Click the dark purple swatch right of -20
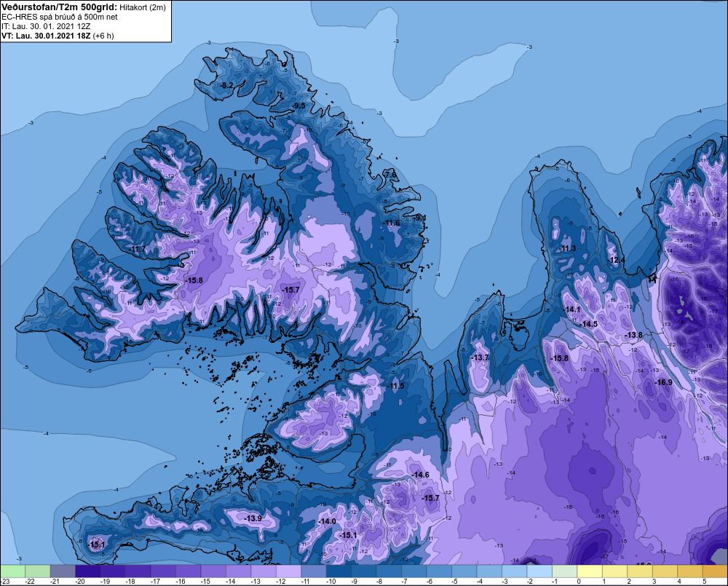The image size is (728, 586). (88, 571)
